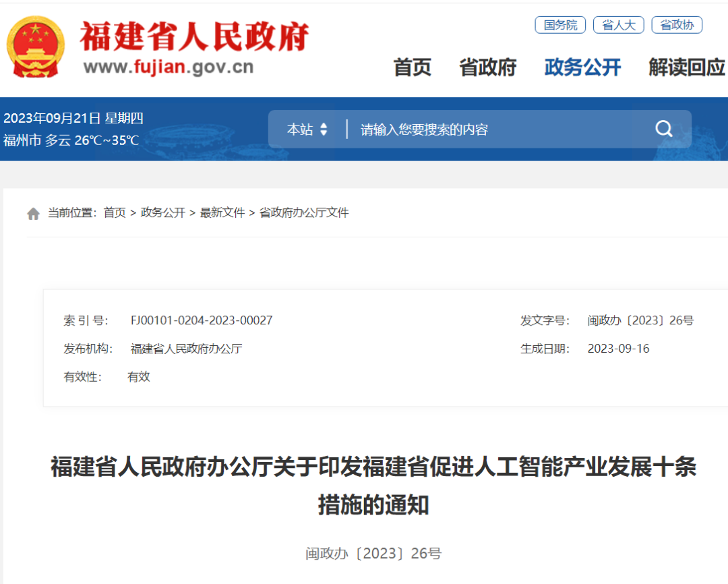Click the magnifier to search the site
728x584 pixels.
click(x=663, y=128)
